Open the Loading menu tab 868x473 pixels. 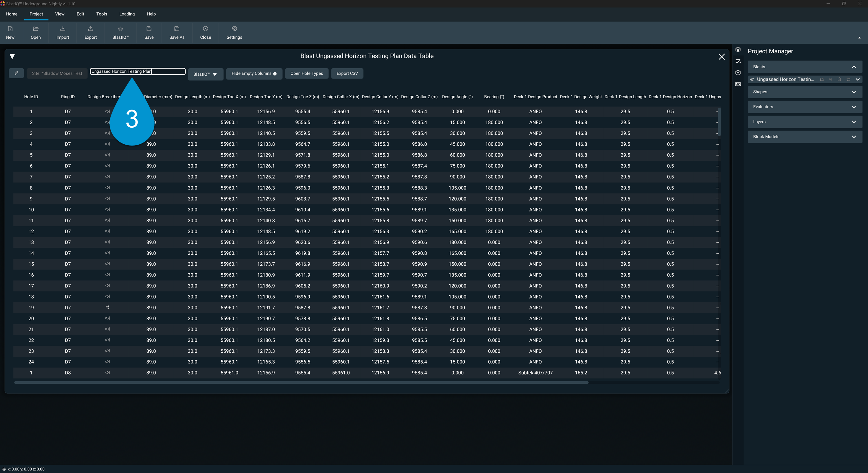point(127,14)
